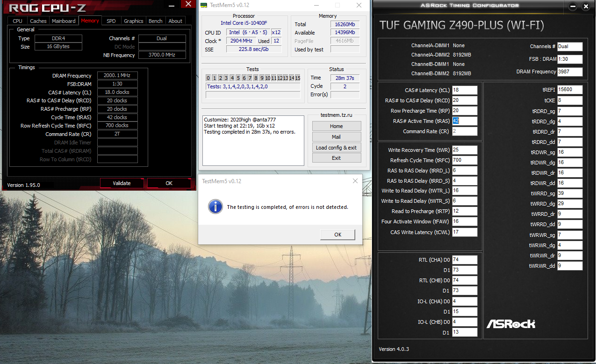Image resolution: width=596 pixels, height=364 pixels.
Task: Confirm the testing completed dialog with OK
Action: click(x=337, y=235)
